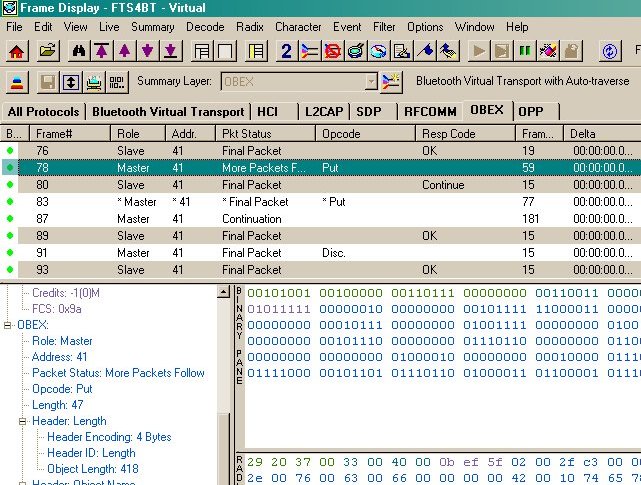Viewport: 641px width, 485px height.
Task: Click the yellow column layout icon
Action: [x=256, y=51]
